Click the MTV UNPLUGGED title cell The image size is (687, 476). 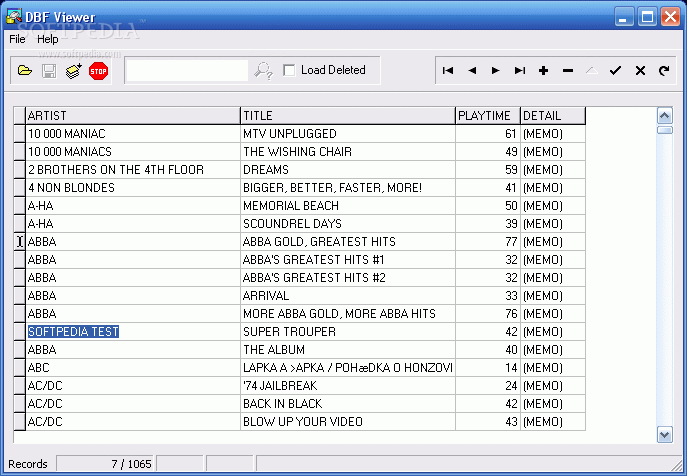tap(348, 134)
